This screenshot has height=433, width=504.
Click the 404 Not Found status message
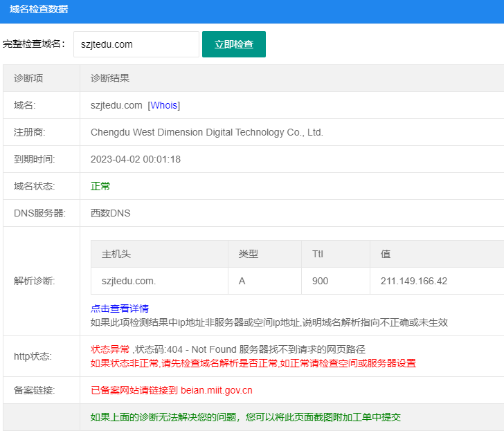pyautogui.click(x=228, y=349)
